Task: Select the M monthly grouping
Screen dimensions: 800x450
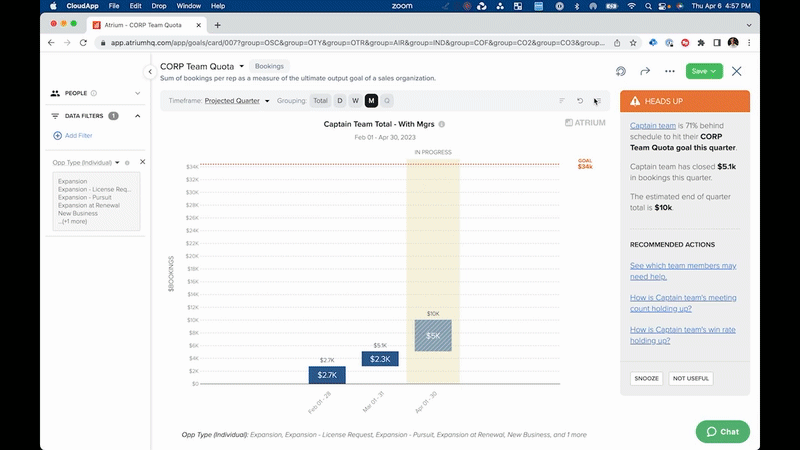Action: click(371, 101)
